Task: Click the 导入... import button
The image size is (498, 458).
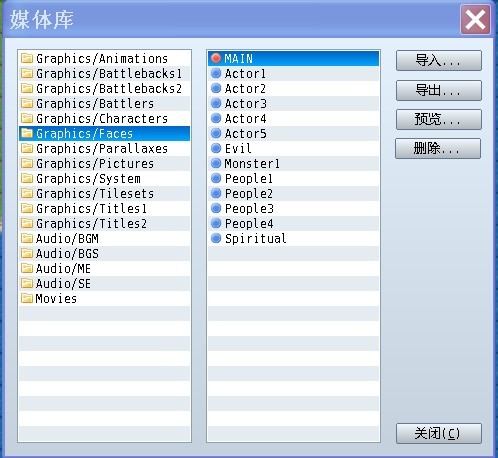Action: [x=439, y=60]
